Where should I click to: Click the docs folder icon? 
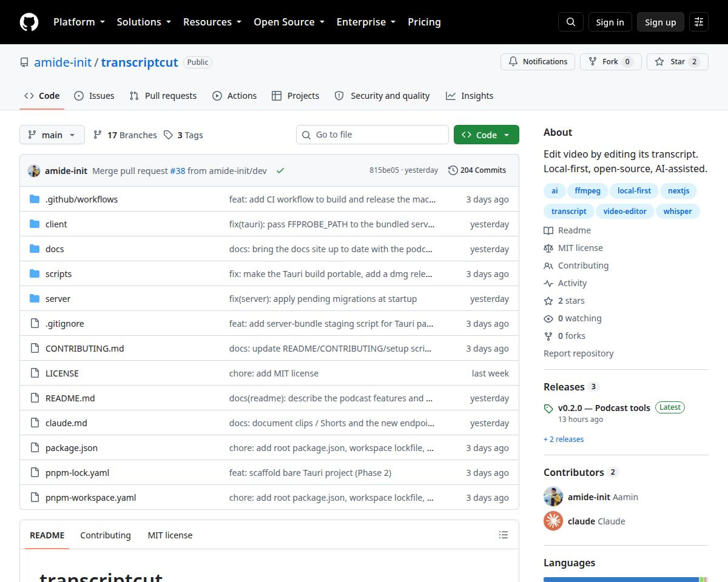[35, 249]
